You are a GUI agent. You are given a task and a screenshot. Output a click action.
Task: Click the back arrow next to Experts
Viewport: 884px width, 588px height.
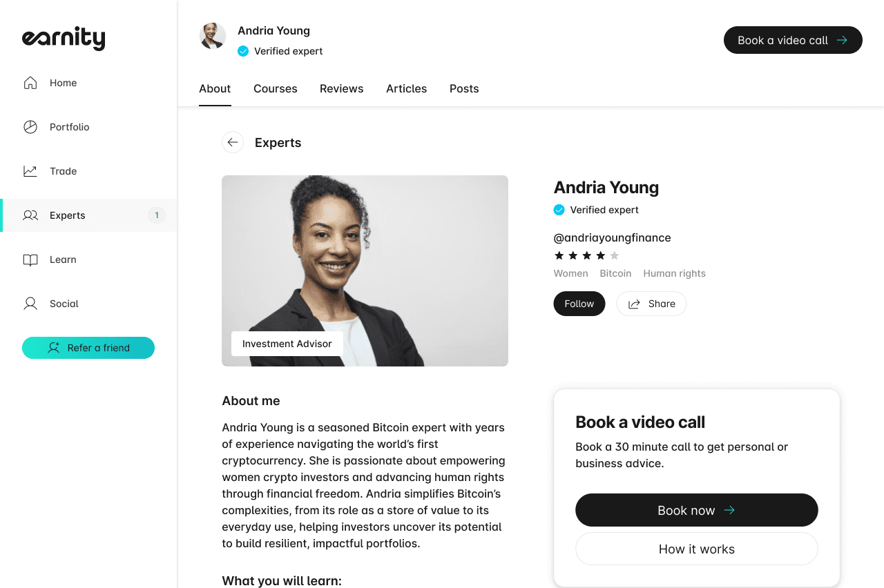(233, 143)
